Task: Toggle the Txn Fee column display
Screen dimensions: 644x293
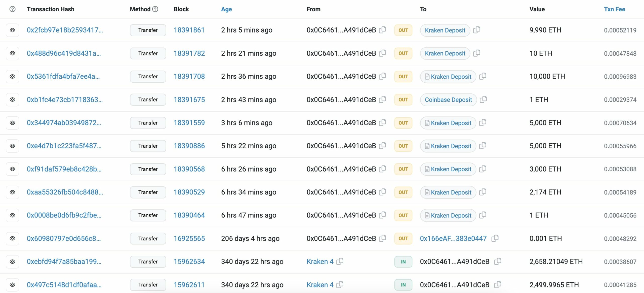Action: pos(614,9)
